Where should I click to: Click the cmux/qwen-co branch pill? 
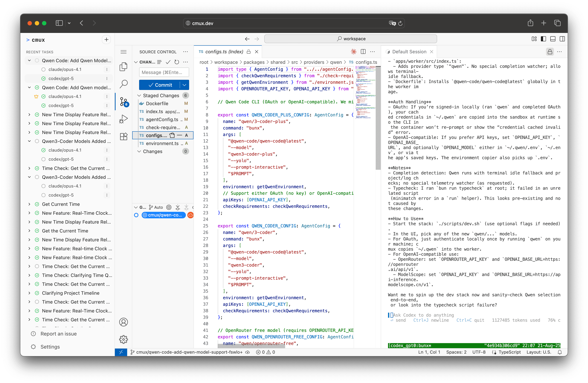pyautogui.click(x=164, y=215)
